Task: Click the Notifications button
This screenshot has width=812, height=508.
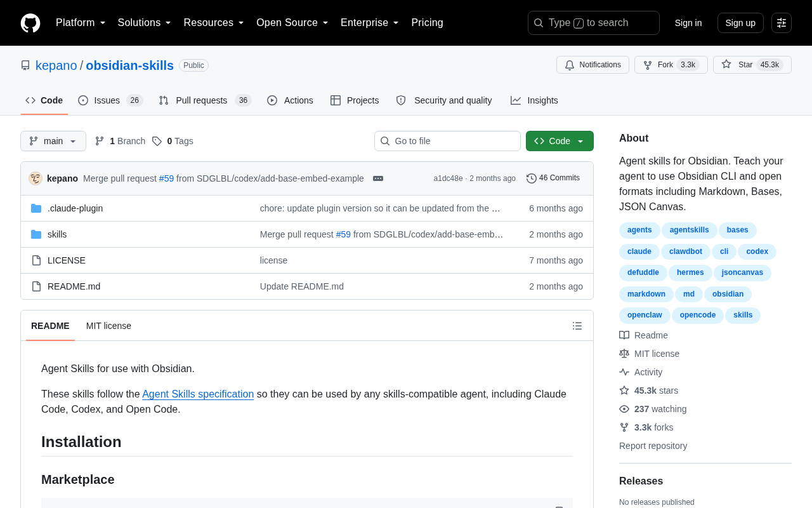Action: point(593,65)
